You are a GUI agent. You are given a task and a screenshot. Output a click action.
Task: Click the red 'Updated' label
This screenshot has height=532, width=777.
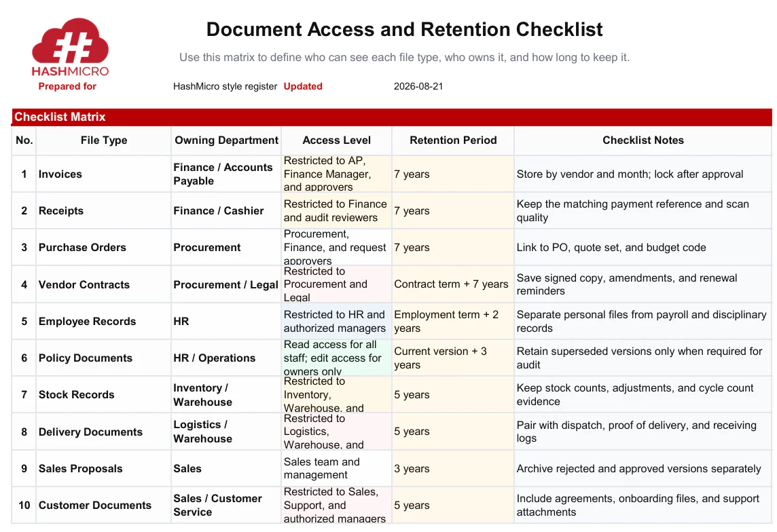click(303, 86)
